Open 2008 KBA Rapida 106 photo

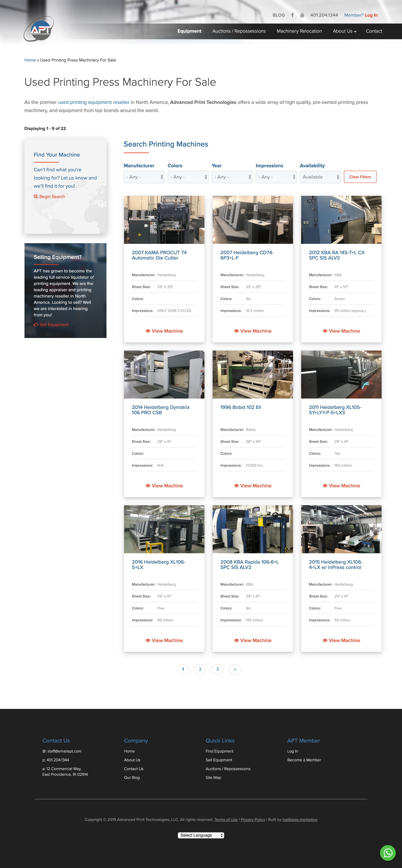click(253, 529)
